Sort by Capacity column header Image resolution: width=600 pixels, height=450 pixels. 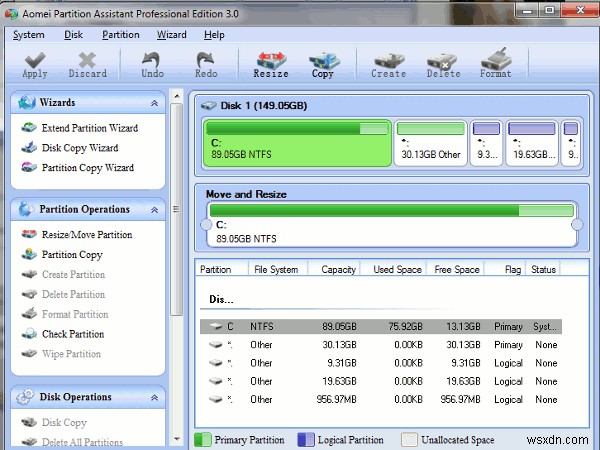pyautogui.click(x=334, y=269)
